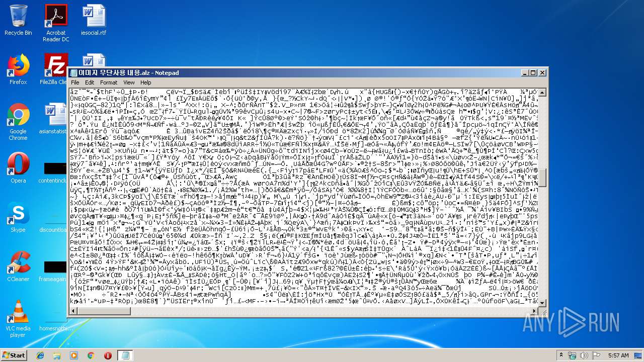Open Windows Media Player taskbar icon

pos(74,355)
